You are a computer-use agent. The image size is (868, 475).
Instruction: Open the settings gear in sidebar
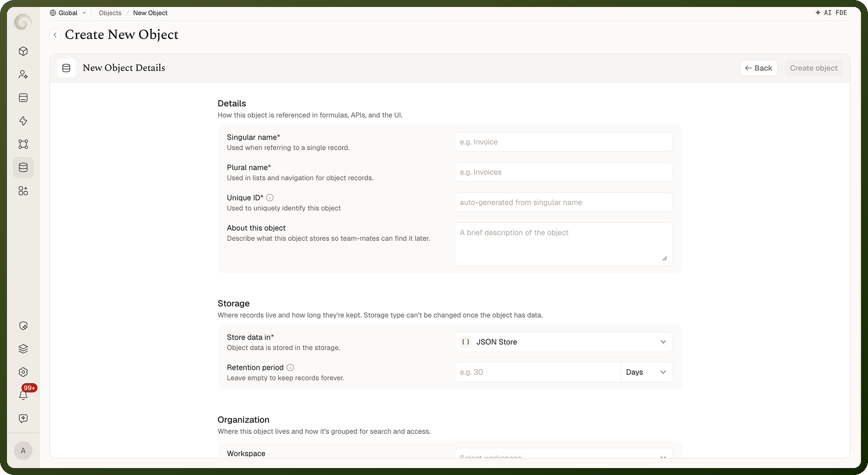(23, 372)
